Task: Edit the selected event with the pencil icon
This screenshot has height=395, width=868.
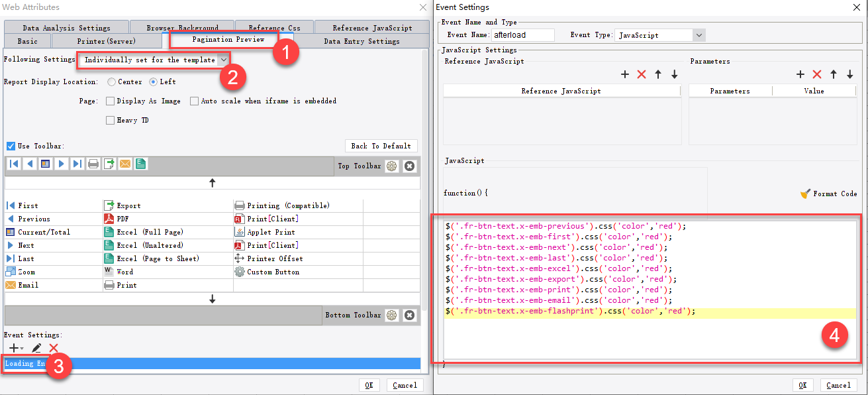Action: click(x=37, y=348)
